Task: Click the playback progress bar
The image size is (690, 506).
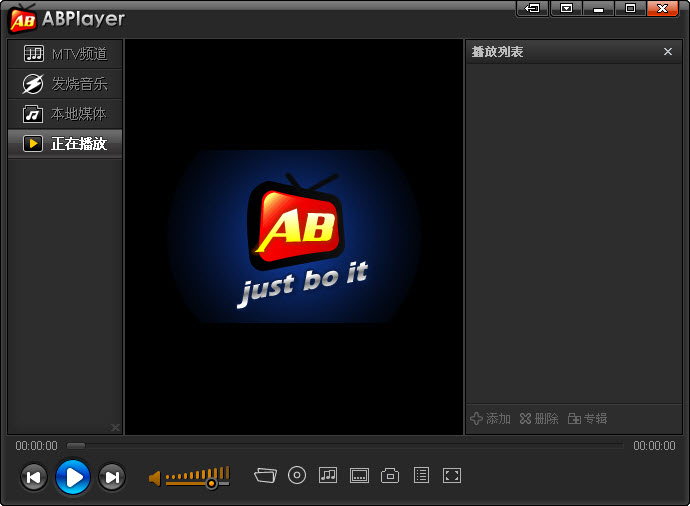Action: click(x=345, y=446)
